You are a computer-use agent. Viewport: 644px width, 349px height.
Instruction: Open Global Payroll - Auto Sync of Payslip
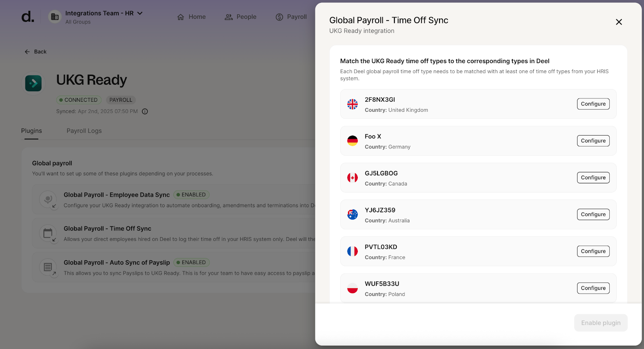[117, 263]
